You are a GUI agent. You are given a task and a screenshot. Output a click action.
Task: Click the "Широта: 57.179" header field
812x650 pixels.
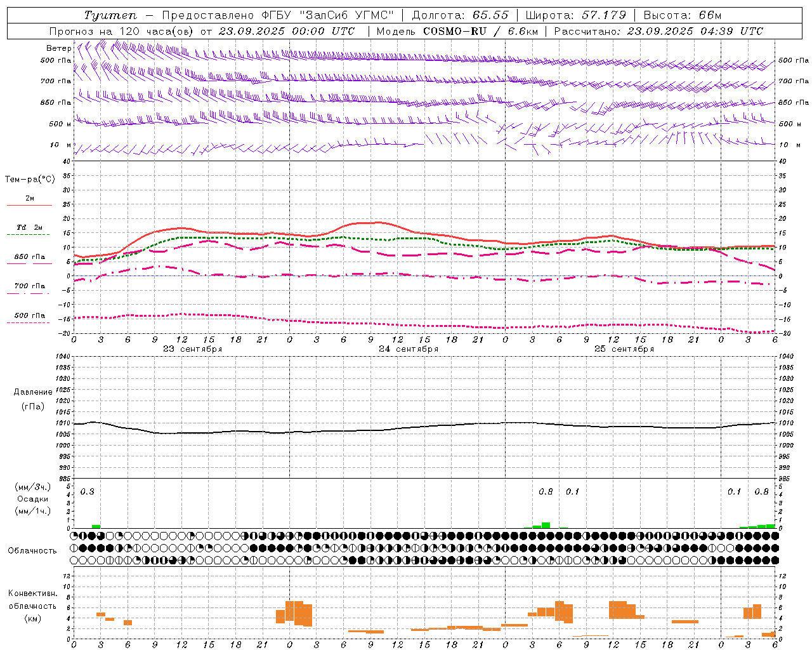575,15
